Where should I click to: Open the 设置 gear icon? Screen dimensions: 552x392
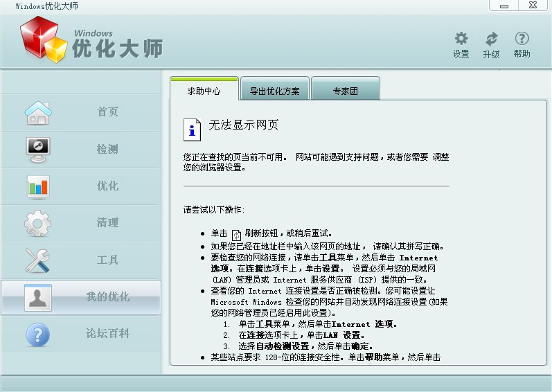click(461, 38)
